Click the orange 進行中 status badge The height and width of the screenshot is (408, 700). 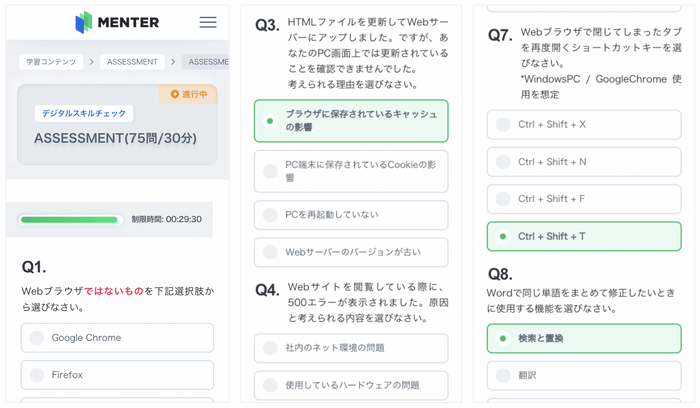click(188, 94)
